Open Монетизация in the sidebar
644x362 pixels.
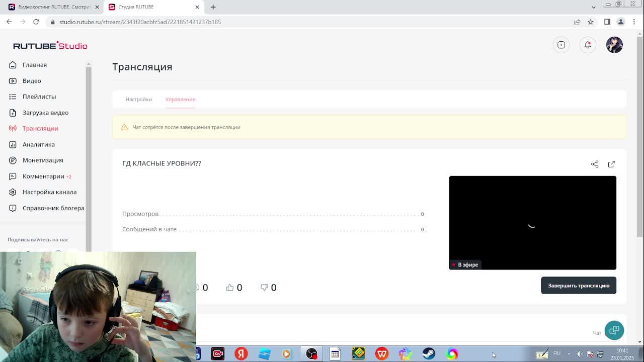[x=43, y=160]
